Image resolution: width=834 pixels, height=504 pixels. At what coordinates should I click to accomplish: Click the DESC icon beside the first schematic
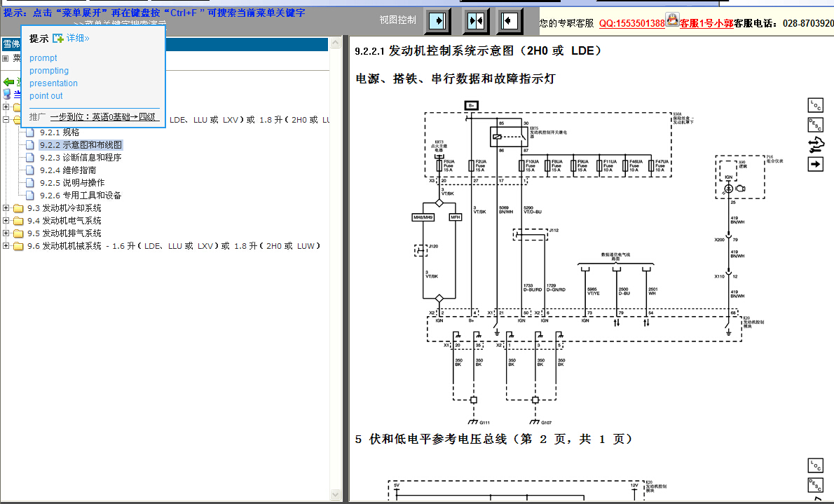815,125
